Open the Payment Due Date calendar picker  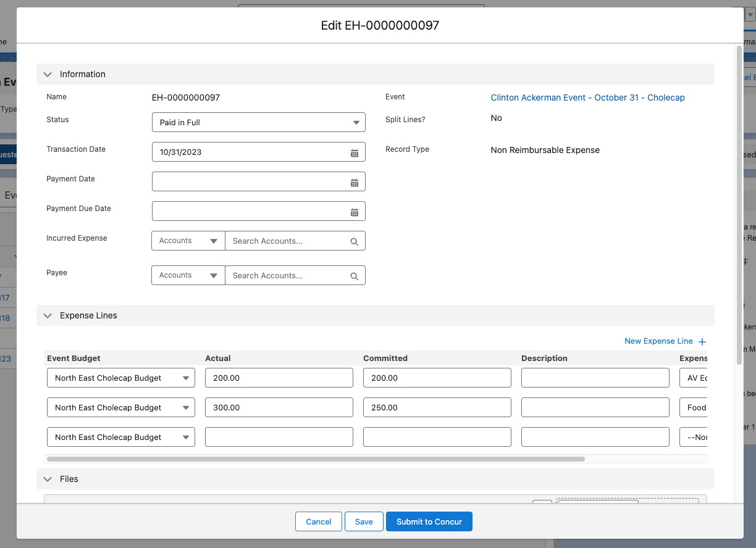point(355,211)
